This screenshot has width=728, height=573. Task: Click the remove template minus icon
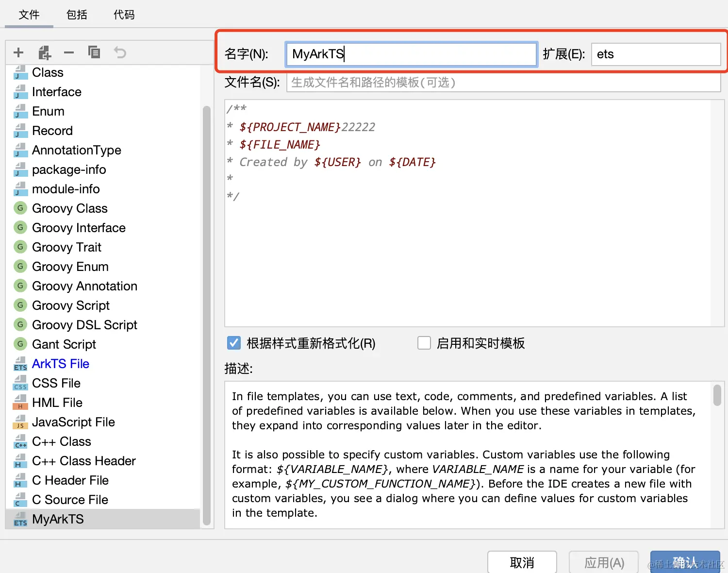69,52
